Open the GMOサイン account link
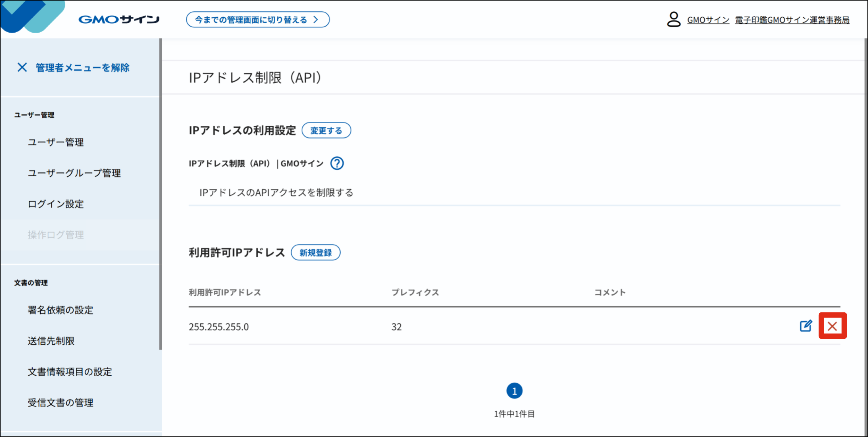 click(x=708, y=20)
